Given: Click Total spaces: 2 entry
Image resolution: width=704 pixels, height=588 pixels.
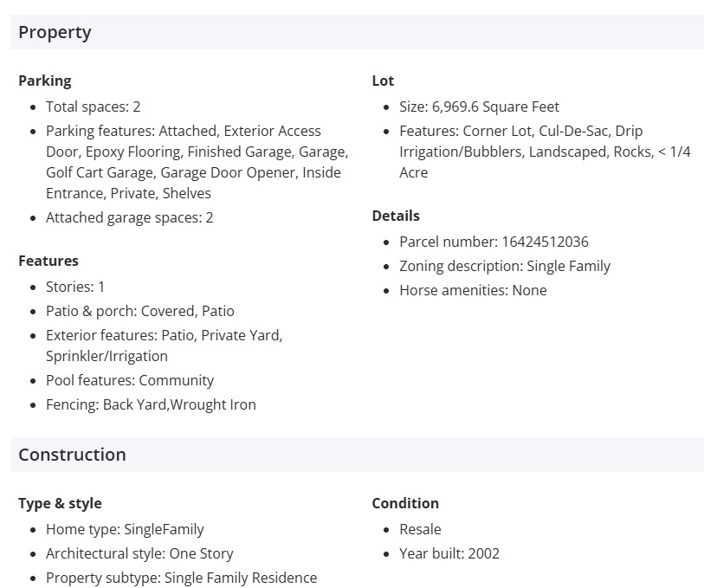Looking at the screenshot, I should coord(93,107).
